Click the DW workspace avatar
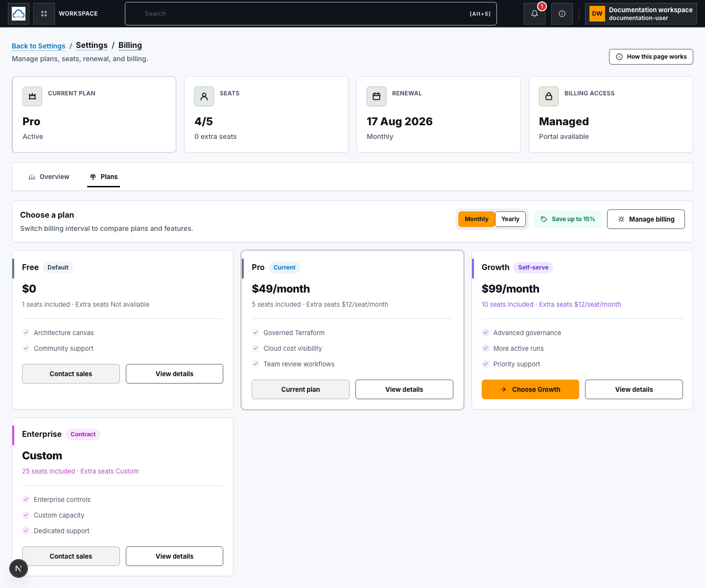This screenshot has height=588, width=705. 597,14
